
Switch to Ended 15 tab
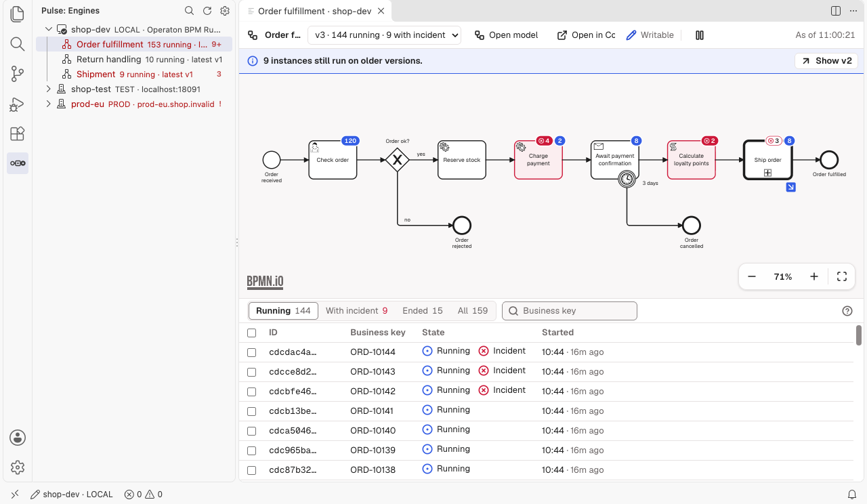click(x=423, y=311)
